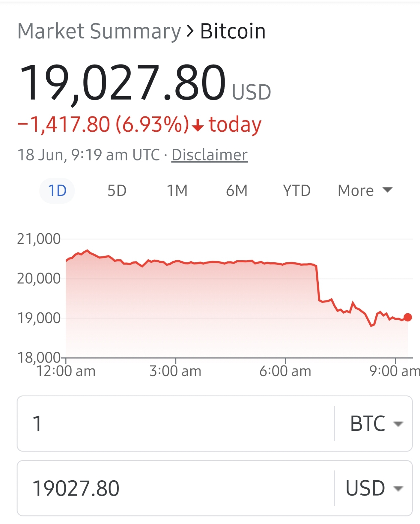
Task: Switch to the 5D chart range
Action: click(117, 191)
